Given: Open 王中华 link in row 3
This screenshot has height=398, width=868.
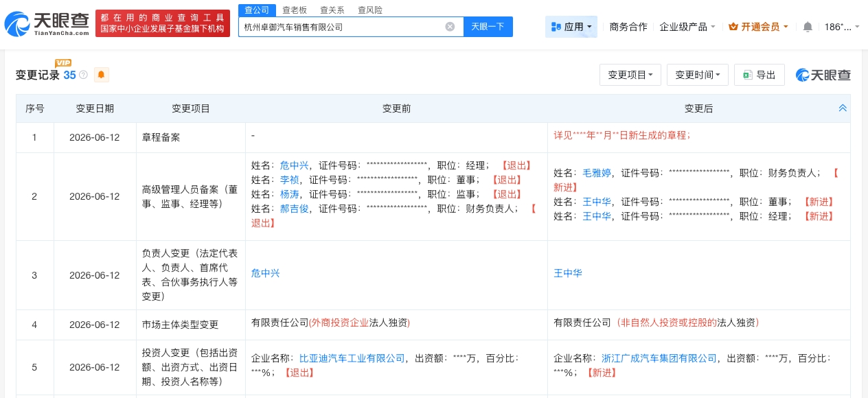Looking at the screenshot, I should click(568, 273).
